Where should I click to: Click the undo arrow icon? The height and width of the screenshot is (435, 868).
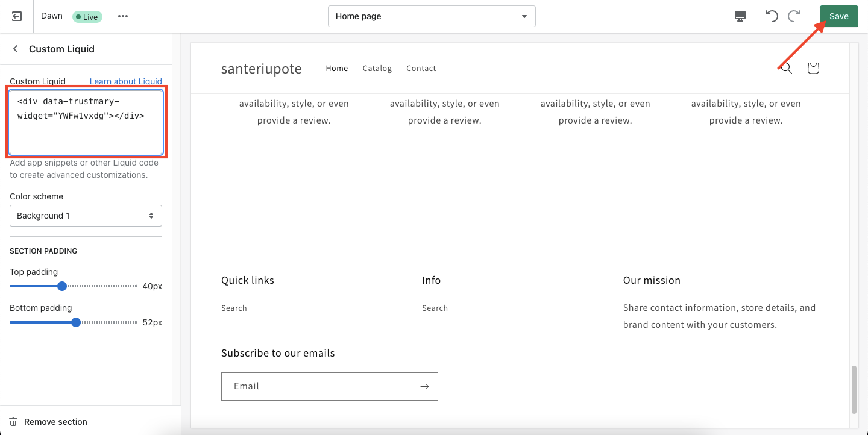coord(772,16)
